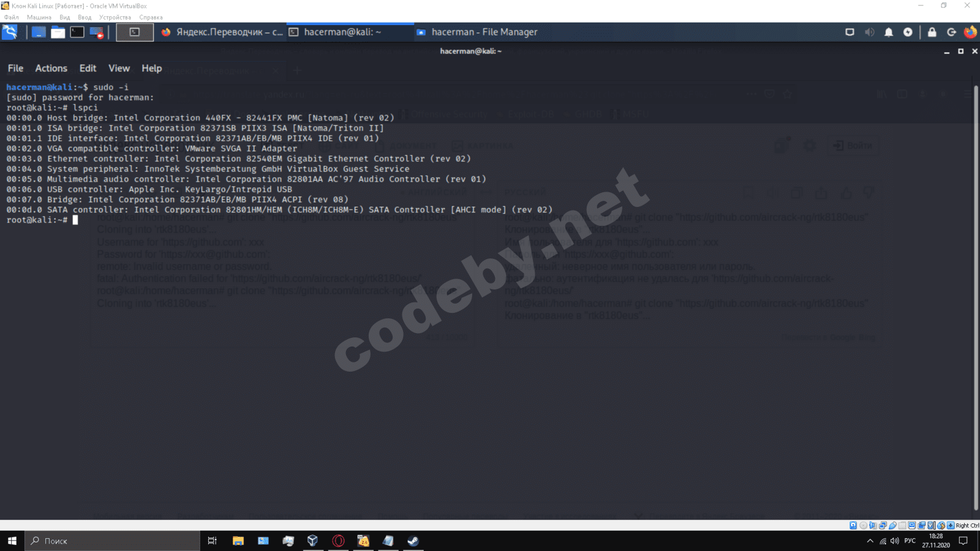Screen dimensions: 980x551
Task: Open the terminal Actions menu
Action: 51,69
